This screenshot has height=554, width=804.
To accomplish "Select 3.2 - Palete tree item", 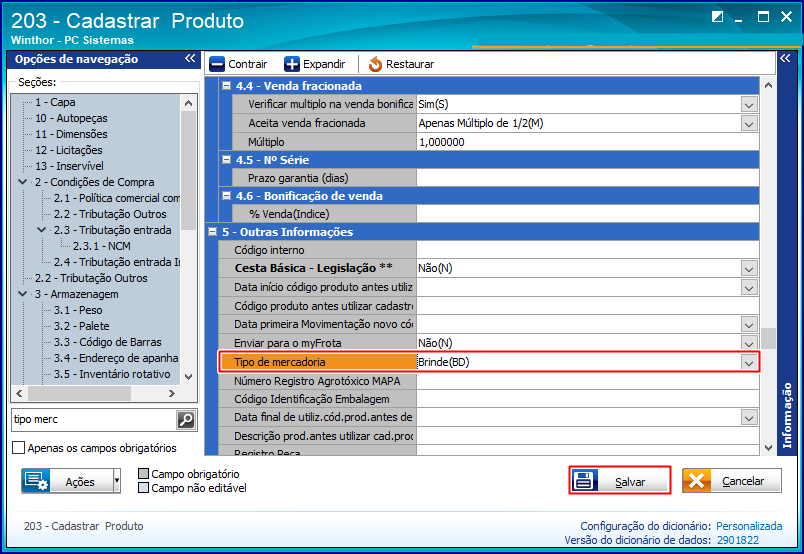I will click(82, 326).
